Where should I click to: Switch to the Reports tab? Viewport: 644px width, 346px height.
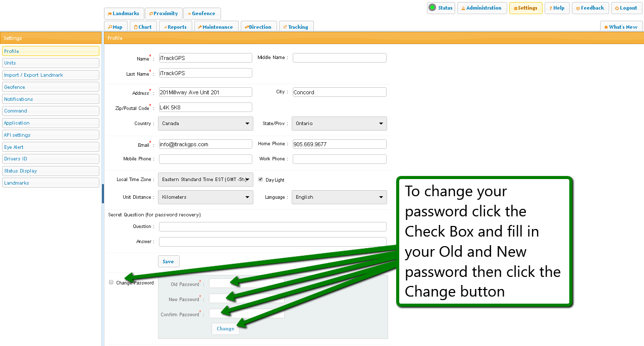click(175, 27)
